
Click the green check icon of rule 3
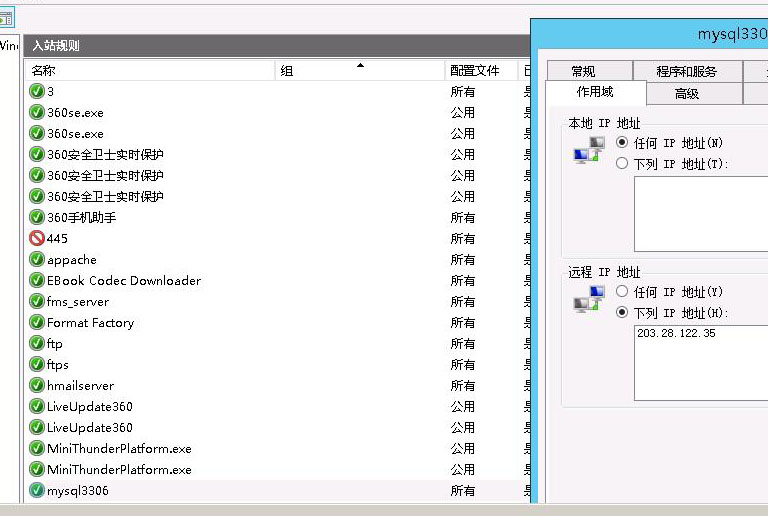pos(37,92)
